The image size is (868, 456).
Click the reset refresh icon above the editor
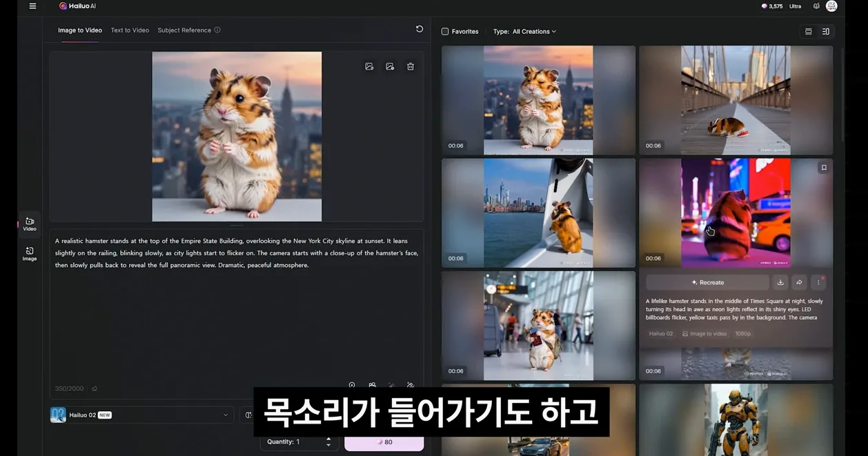pos(419,29)
